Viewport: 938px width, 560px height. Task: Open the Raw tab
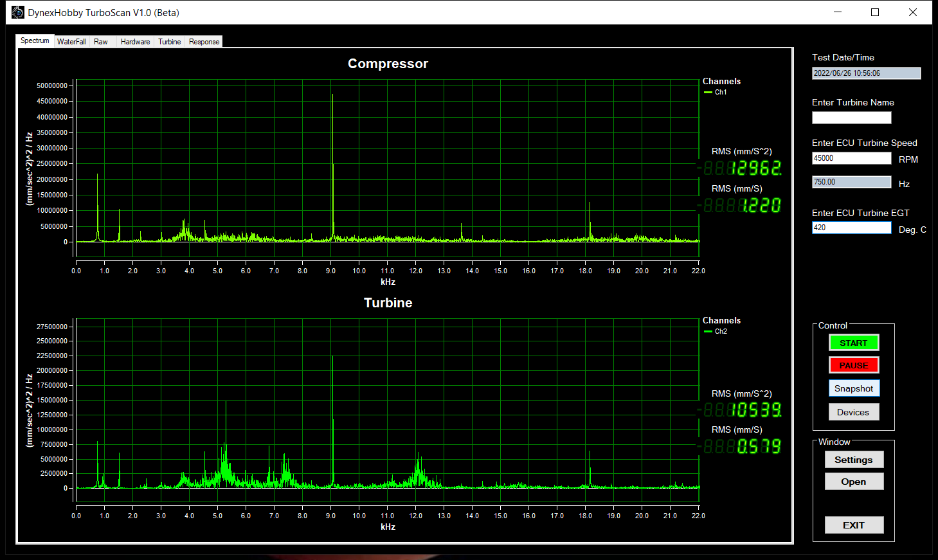[x=100, y=41]
